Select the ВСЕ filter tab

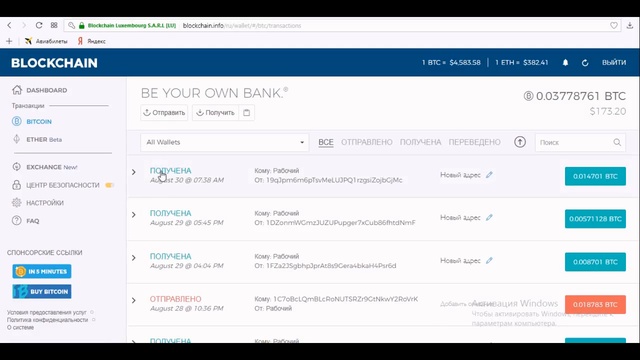pyautogui.click(x=326, y=142)
